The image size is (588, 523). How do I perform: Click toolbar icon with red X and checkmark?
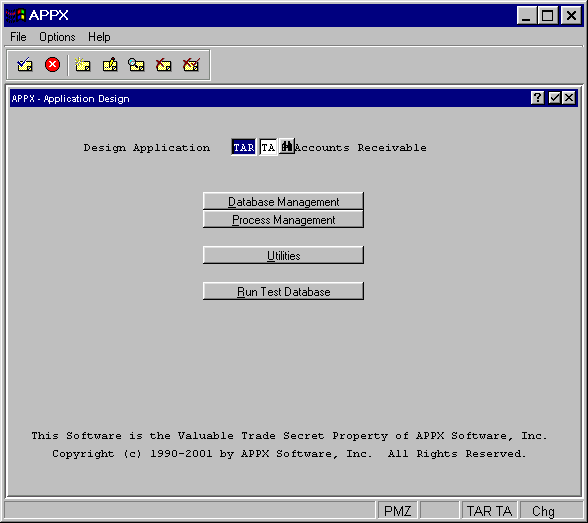tap(191, 65)
